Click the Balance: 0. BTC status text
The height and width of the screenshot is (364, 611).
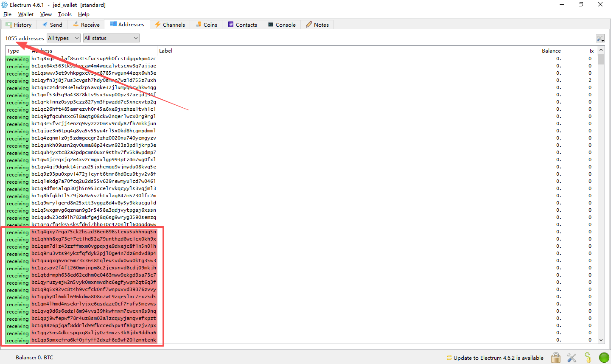coord(34,358)
